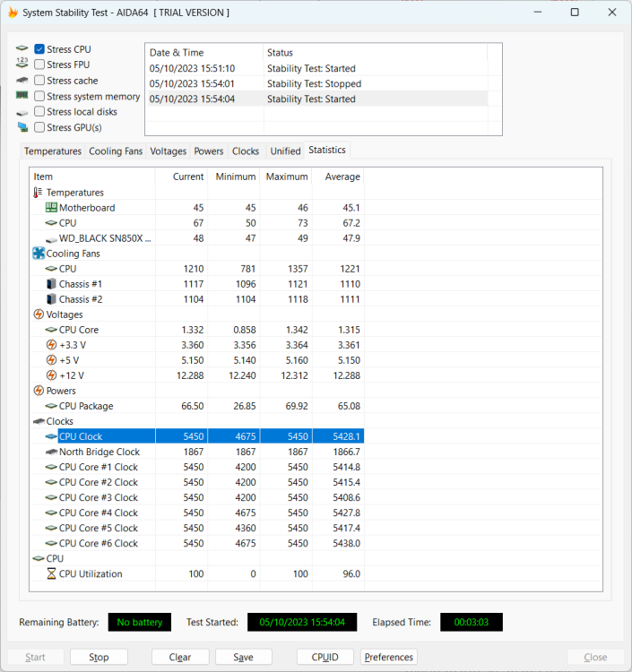Select the Statistics tab
632x672 pixels.
pyautogui.click(x=326, y=150)
